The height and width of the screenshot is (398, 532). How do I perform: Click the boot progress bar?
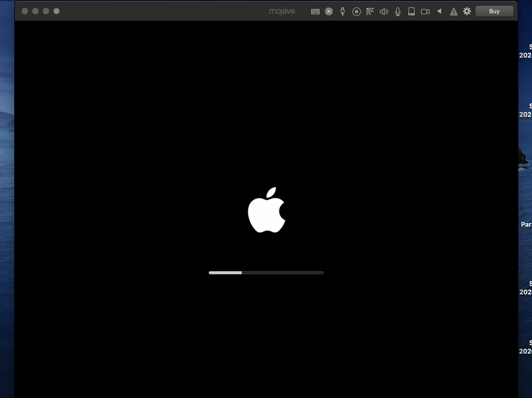[266, 273]
